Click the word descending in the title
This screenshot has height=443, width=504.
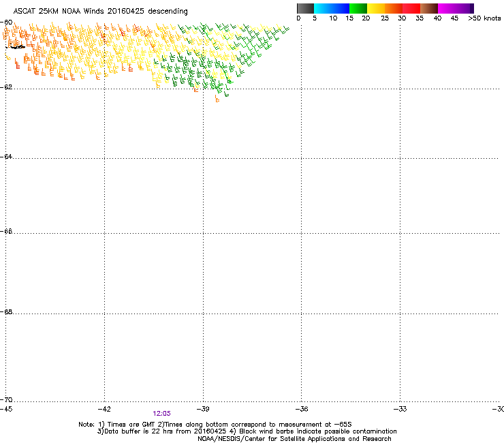click(168, 12)
